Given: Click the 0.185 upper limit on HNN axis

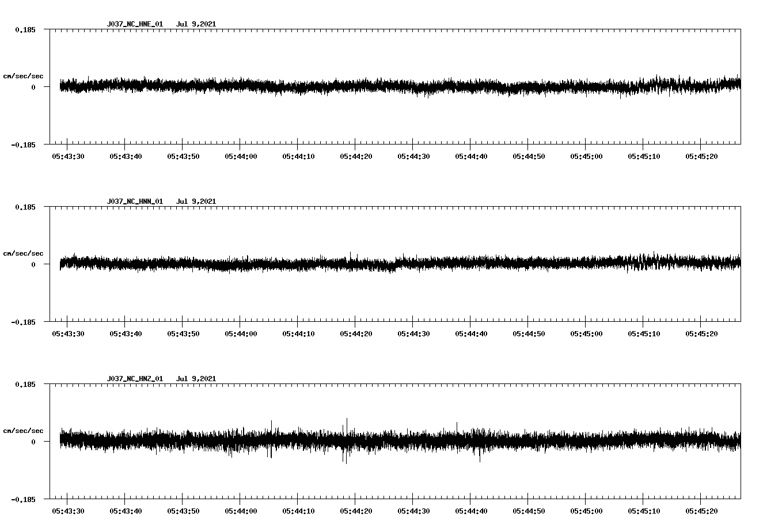Looking at the screenshot, I should [x=25, y=207].
